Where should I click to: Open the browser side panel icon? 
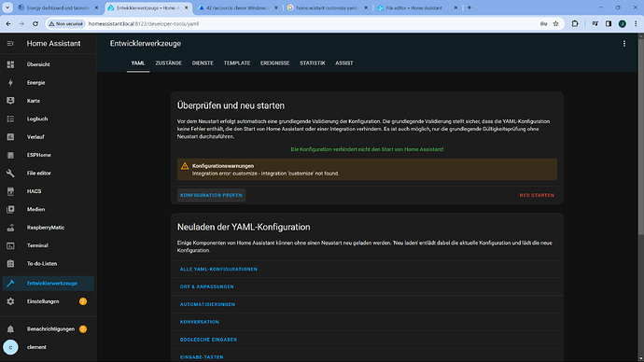point(609,24)
